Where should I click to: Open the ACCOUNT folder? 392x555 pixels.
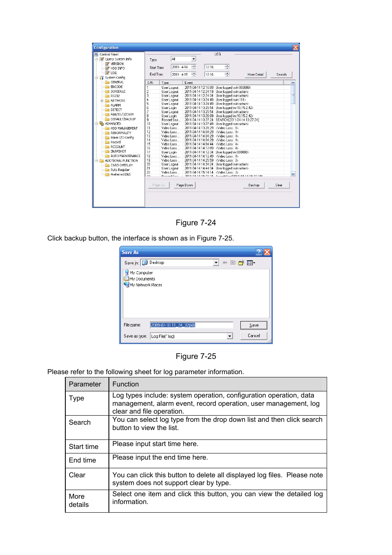[x=118, y=147]
